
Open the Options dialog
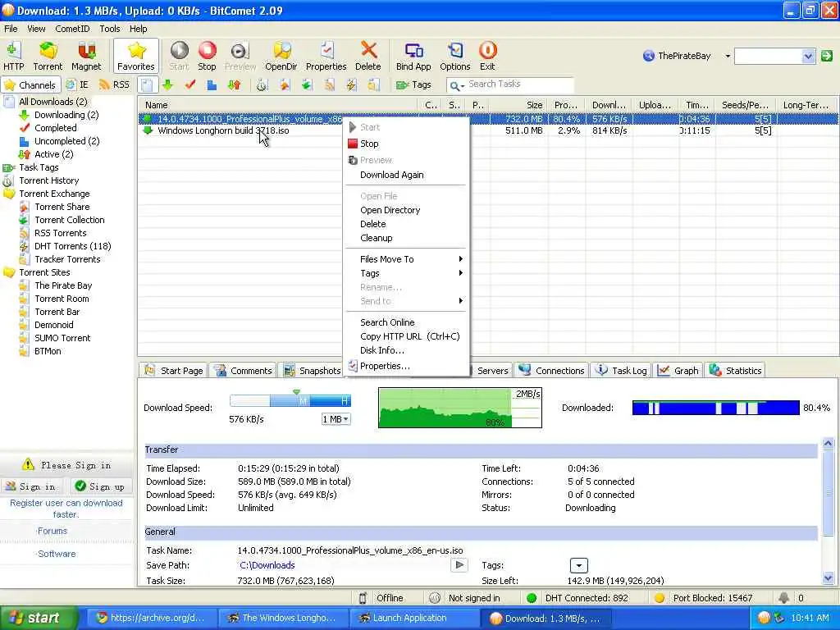click(x=454, y=57)
